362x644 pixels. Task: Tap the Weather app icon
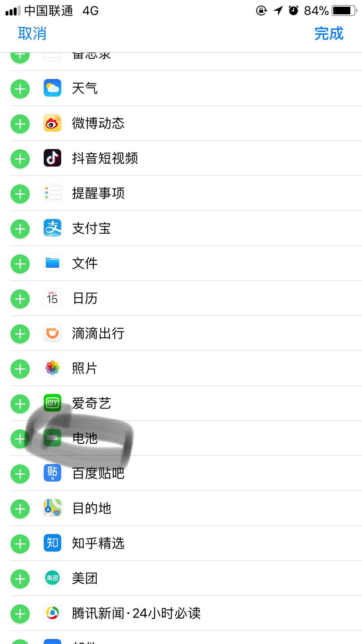tap(52, 88)
